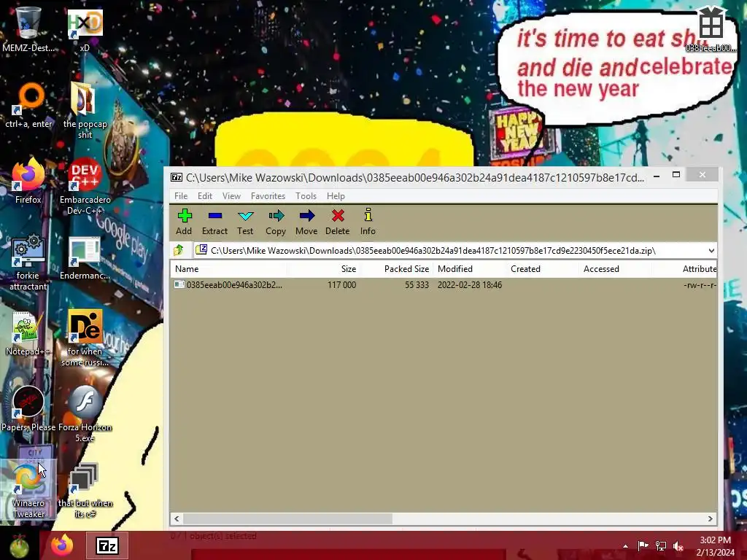Open the Tools menu

(x=306, y=196)
